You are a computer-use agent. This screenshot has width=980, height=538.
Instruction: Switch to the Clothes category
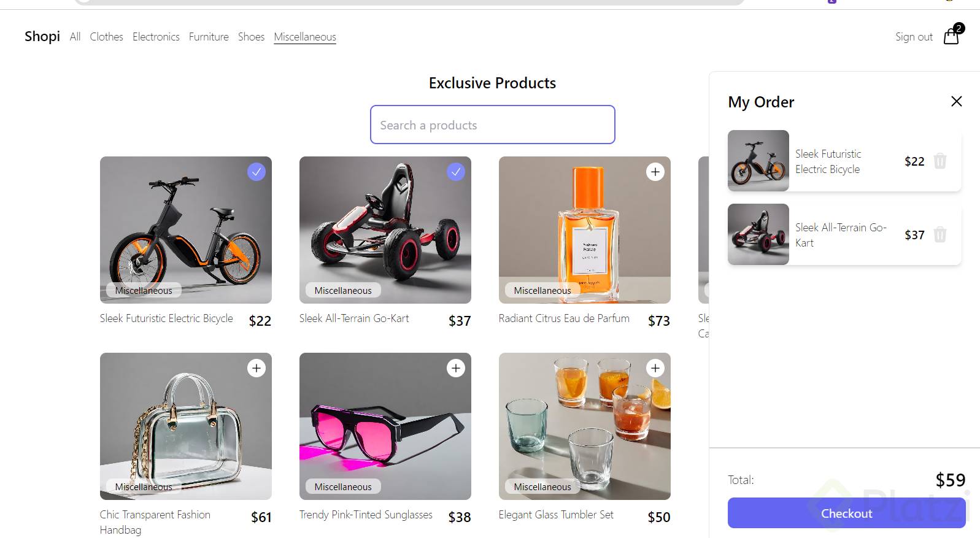point(106,37)
